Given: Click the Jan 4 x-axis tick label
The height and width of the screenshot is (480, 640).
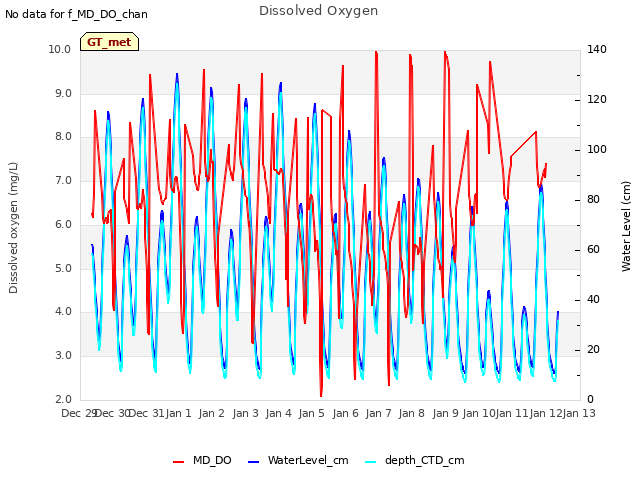Looking at the screenshot, I should tap(278, 413).
